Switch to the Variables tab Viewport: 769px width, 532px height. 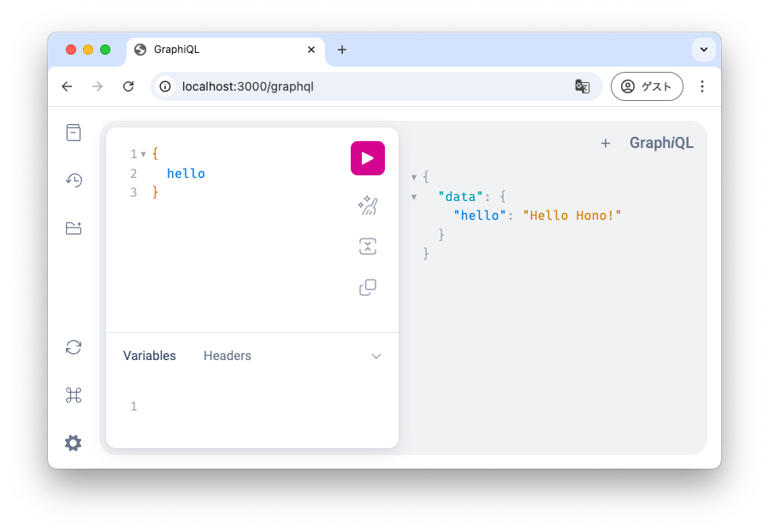pyautogui.click(x=149, y=356)
